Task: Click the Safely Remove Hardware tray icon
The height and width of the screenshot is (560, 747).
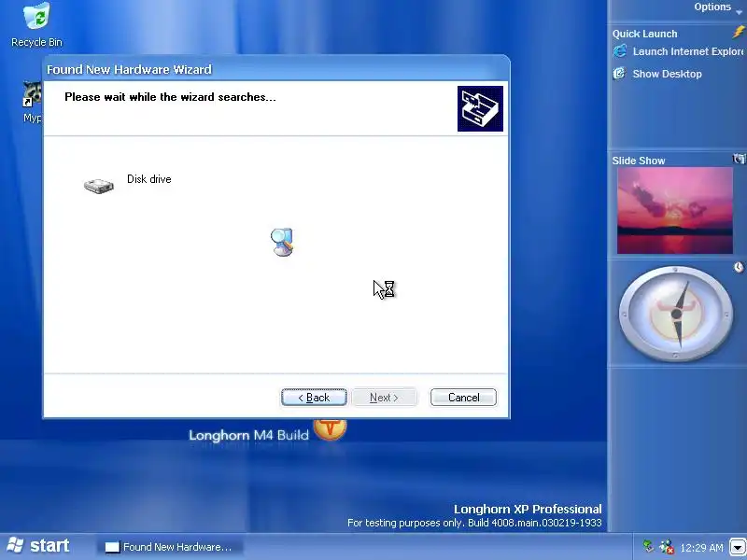Action: [x=648, y=546]
